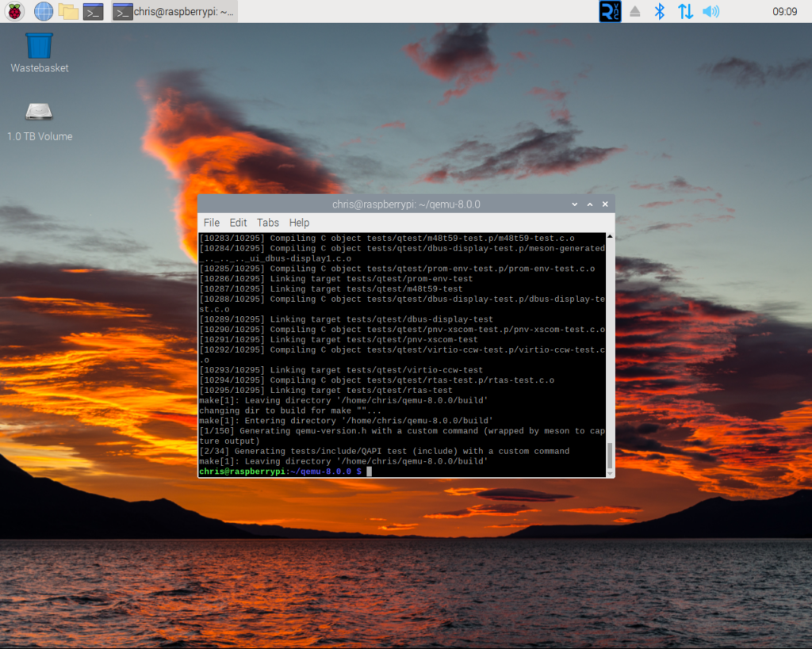Click the '[10293/10295] Linking target tests/qtest/virtio-ccw-test' line
Image resolution: width=812 pixels, height=649 pixels.
click(x=341, y=370)
